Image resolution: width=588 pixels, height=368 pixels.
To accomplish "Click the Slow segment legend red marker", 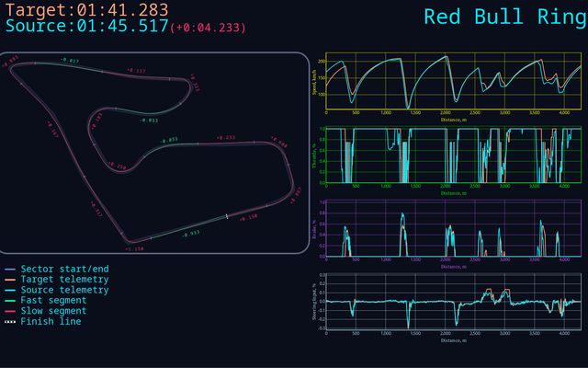I will [x=9, y=311].
